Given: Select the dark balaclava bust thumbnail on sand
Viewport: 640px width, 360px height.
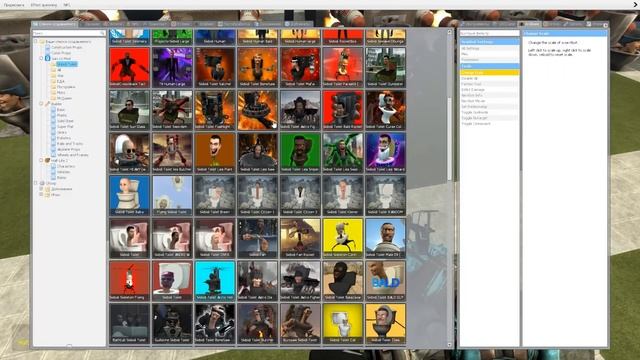Looking at the screenshot, I should click(343, 281).
